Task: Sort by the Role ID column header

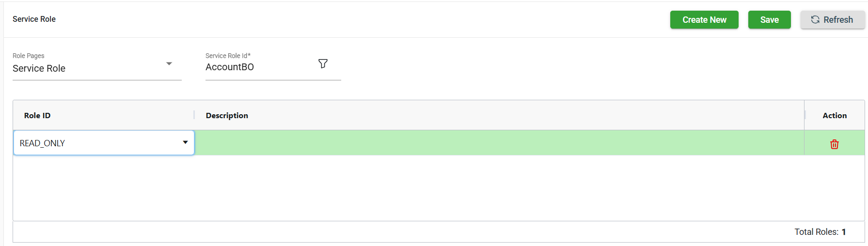Action: [x=37, y=116]
